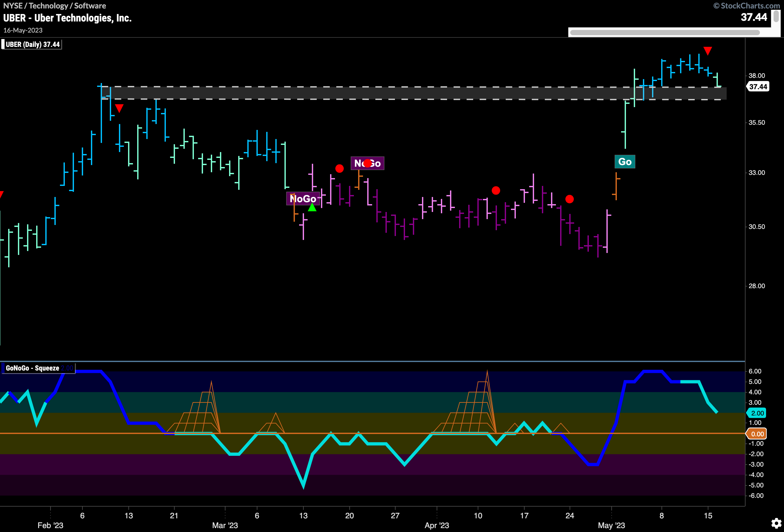The image size is (784, 532).
Task: Click the 33.00 price axis label
Action: pyautogui.click(x=757, y=172)
